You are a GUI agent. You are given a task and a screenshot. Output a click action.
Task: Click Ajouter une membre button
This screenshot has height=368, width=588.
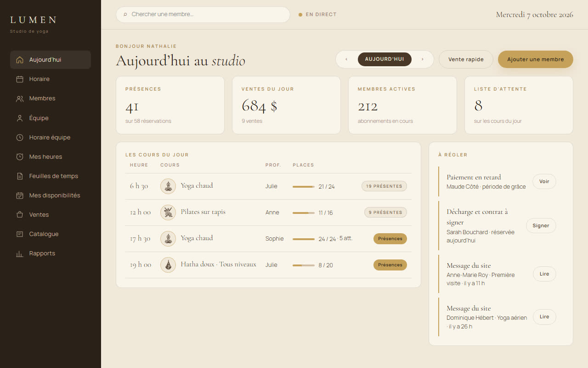click(x=536, y=59)
